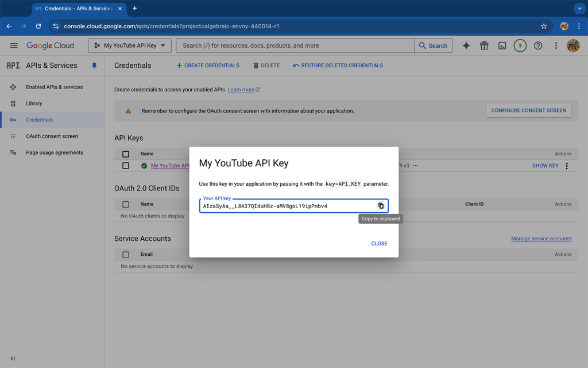Select the Credentials browser tab
Screen dimensions: 588x368
79,9
